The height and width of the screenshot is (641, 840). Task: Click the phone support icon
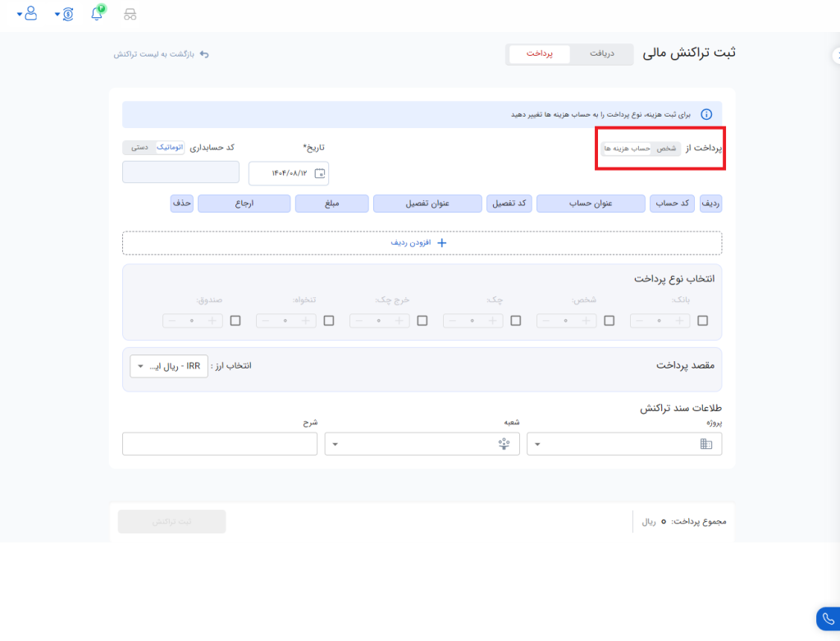(x=827, y=619)
